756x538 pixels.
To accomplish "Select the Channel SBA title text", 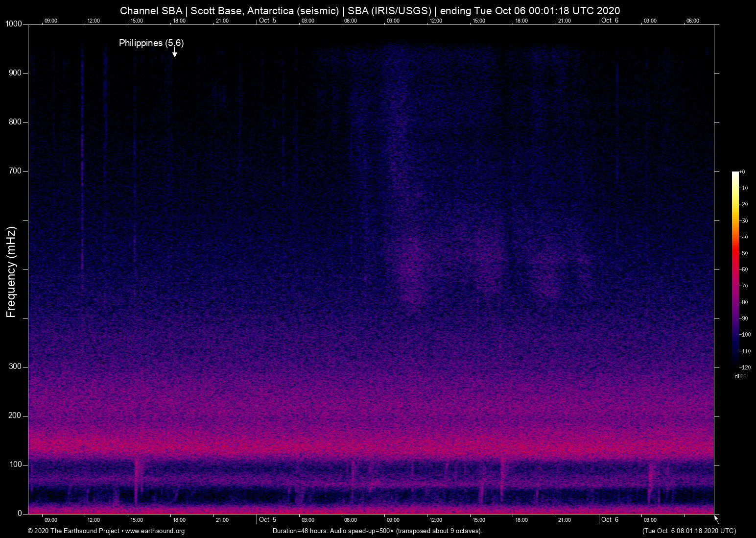I will tap(370, 10).
